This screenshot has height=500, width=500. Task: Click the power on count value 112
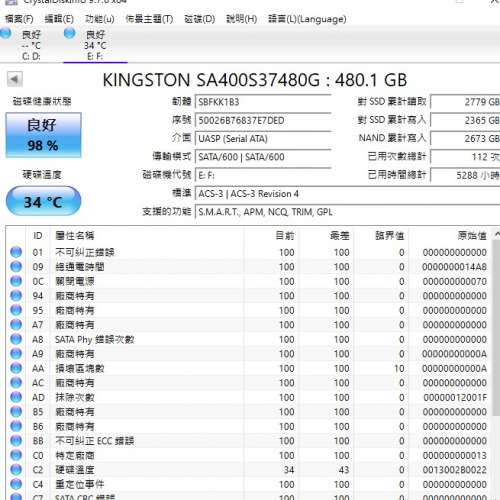(x=465, y=157)
